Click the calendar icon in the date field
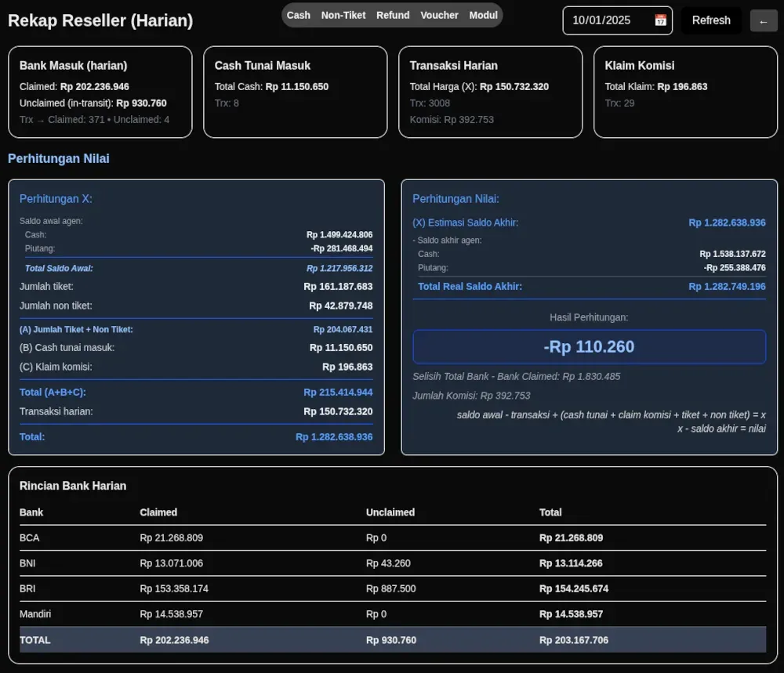784x673 pixels. [661, 20]
